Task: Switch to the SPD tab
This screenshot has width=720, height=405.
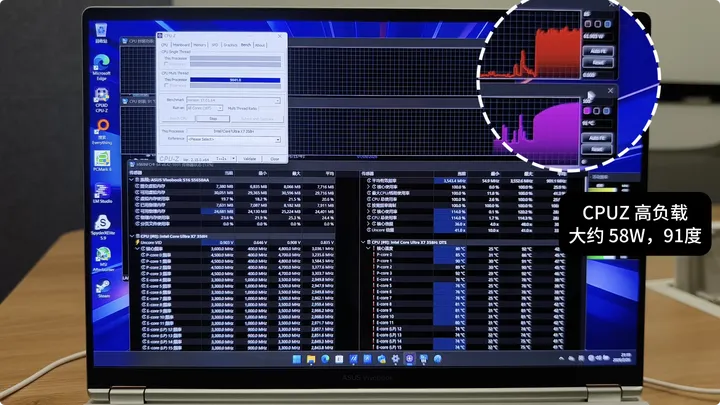Action: (x=214, y=45)
